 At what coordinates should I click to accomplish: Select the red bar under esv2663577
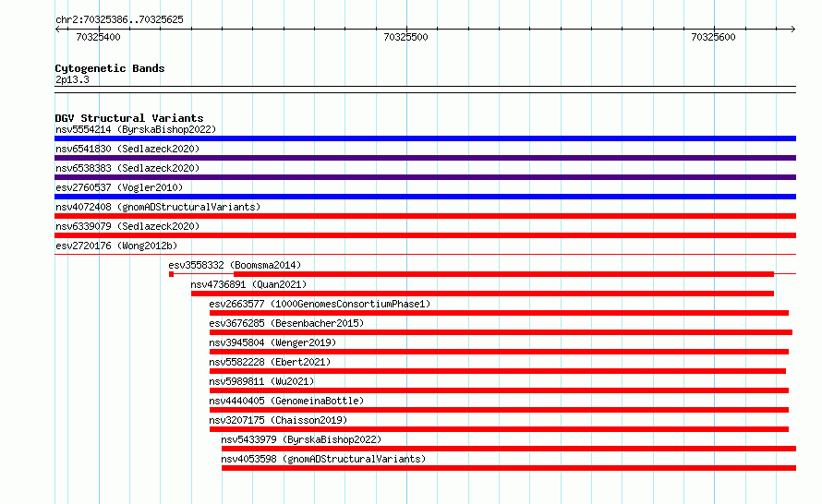point(499,313)
